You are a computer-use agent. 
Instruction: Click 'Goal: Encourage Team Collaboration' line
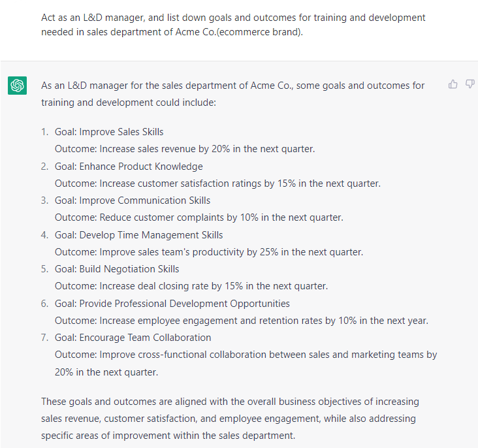pyautogui.click(x=133, y=338)
